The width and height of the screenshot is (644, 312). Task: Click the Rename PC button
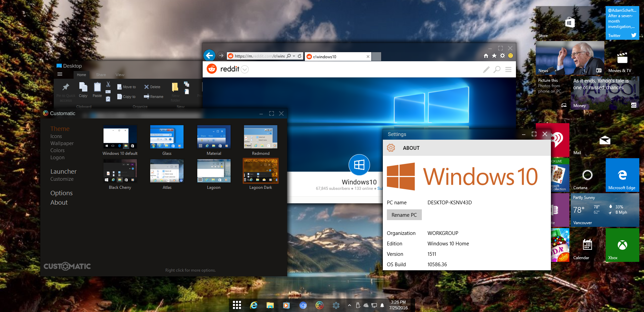404,215
